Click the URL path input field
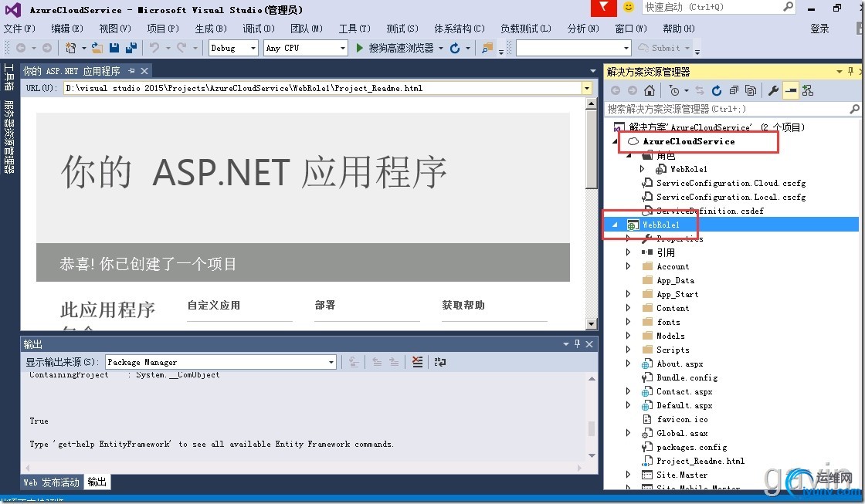Viewport: 865px width, 504px height. pos(323,88)
